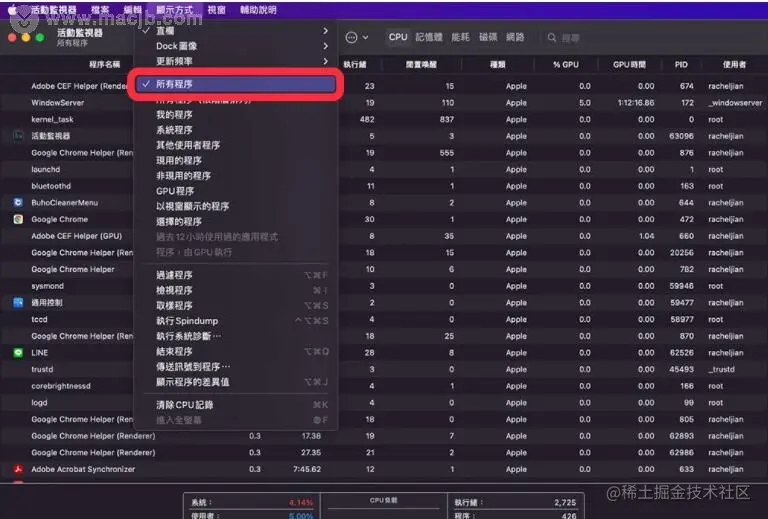768x519 pixels.
Task: Select the kernel_task process row
Action: (384, 119)
